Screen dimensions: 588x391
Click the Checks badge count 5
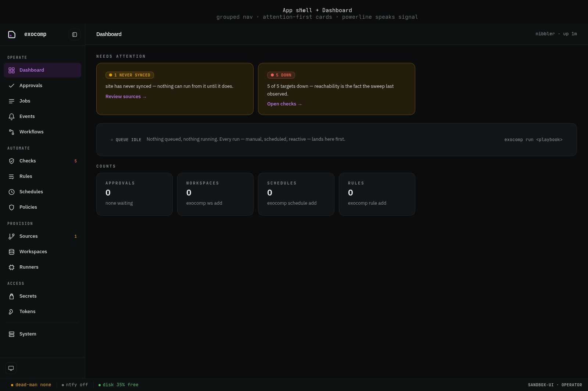pyautogui.click(x=76, y=161)
